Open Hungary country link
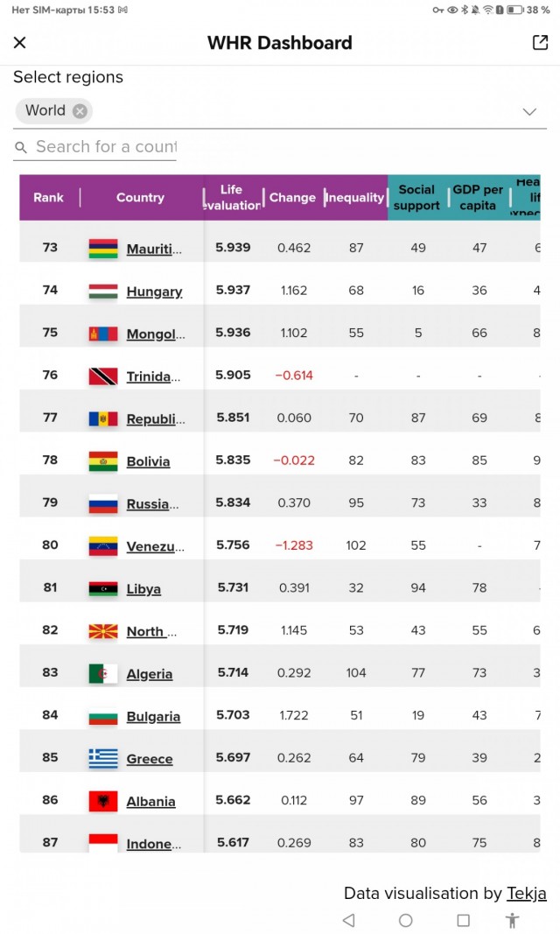The width and height of the screenshot is (560, 934). tap(154, 291)
